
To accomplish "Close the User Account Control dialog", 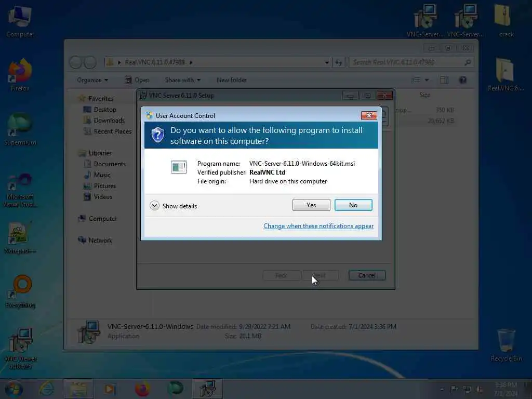I will point(369,116).
